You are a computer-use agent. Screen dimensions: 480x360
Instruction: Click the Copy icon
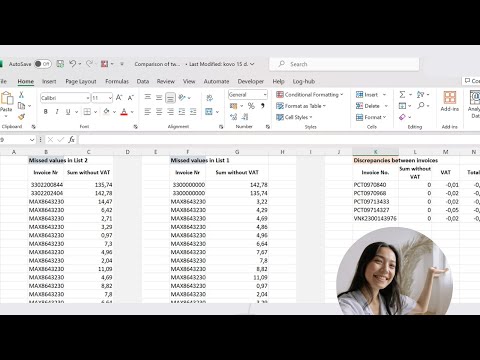[x=21, y=106]
